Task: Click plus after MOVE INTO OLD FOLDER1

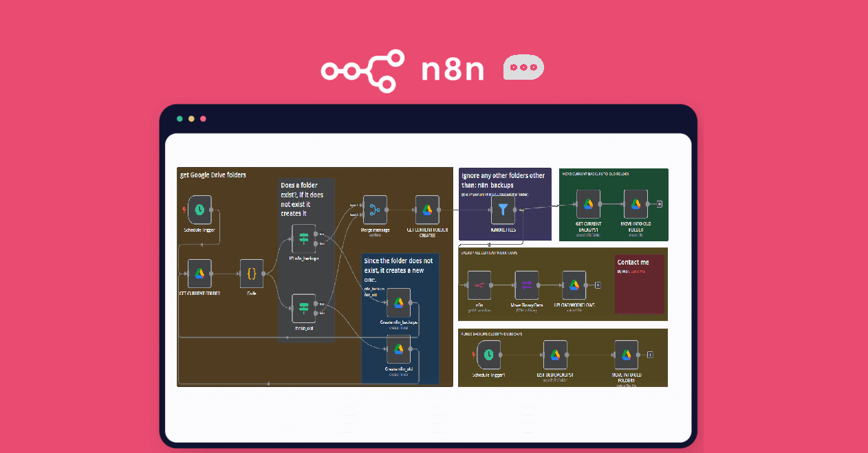Action: (650, 355)
